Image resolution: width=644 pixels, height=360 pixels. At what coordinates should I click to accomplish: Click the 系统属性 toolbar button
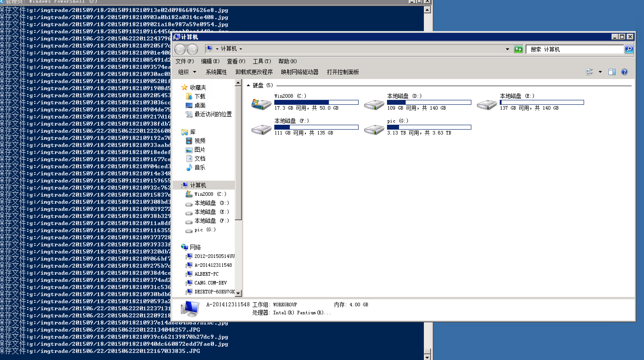click(216, 72)
